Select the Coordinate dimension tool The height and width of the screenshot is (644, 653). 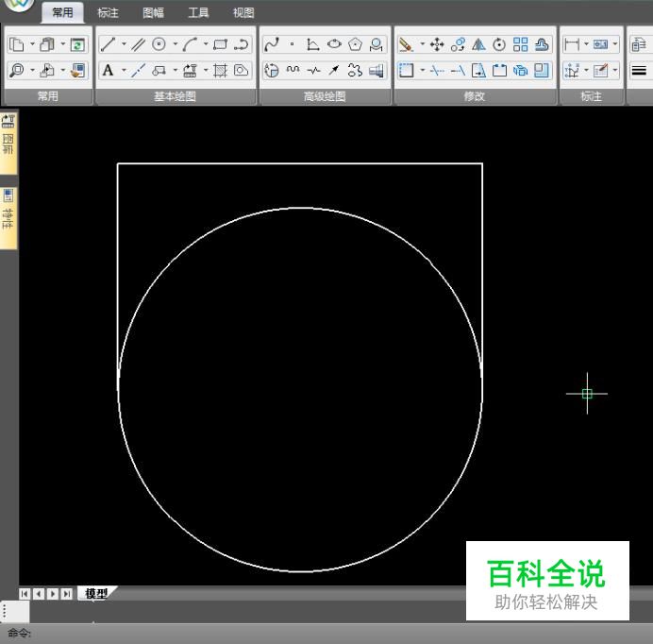[572, 70]
